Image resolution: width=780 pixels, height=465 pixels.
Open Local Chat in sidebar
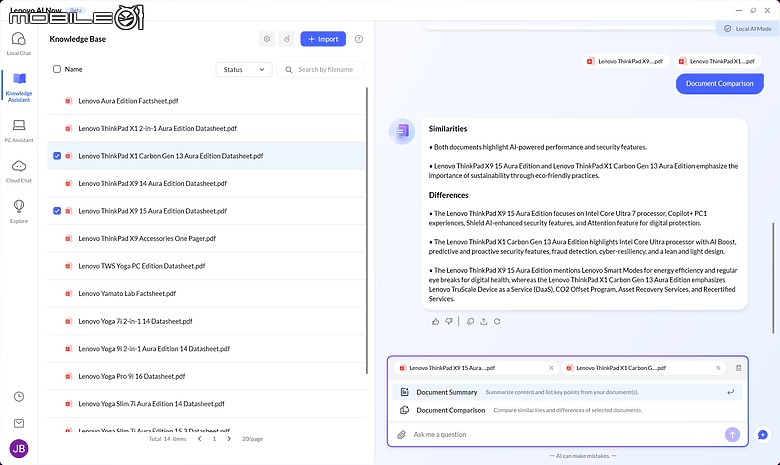18,43
